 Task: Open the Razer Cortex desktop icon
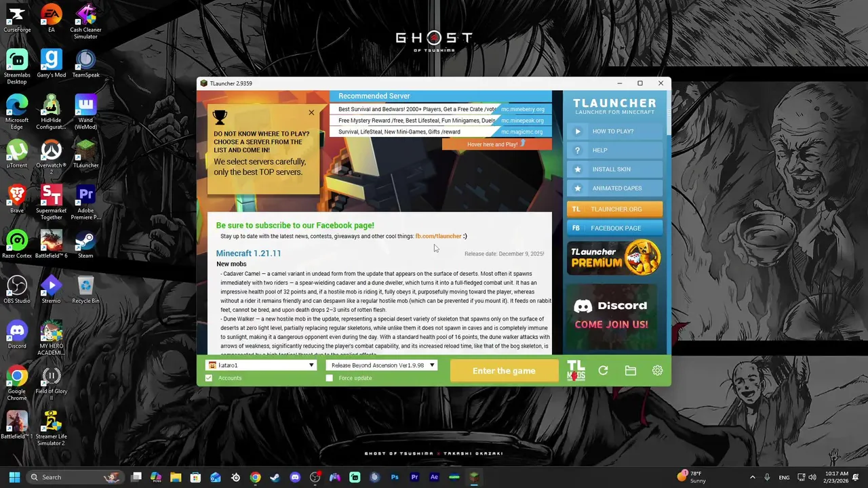pos(17,245)
